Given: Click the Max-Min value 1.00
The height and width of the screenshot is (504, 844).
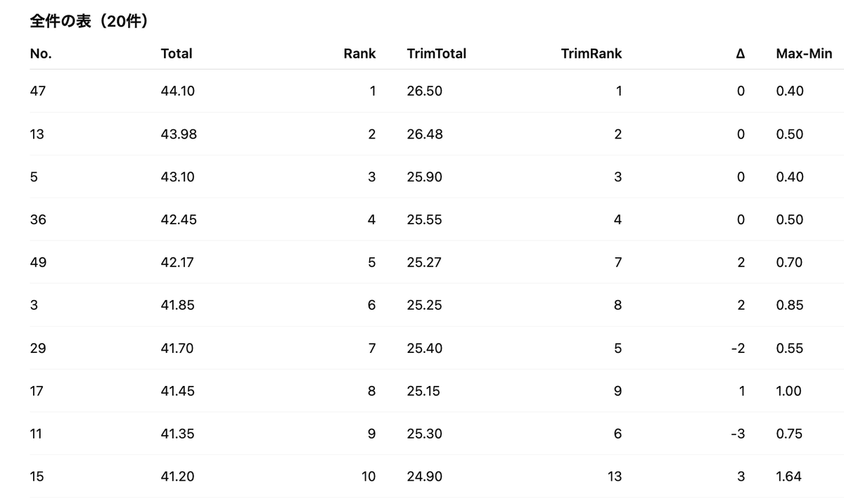Looking at the screenshot, I should point(788,392).
